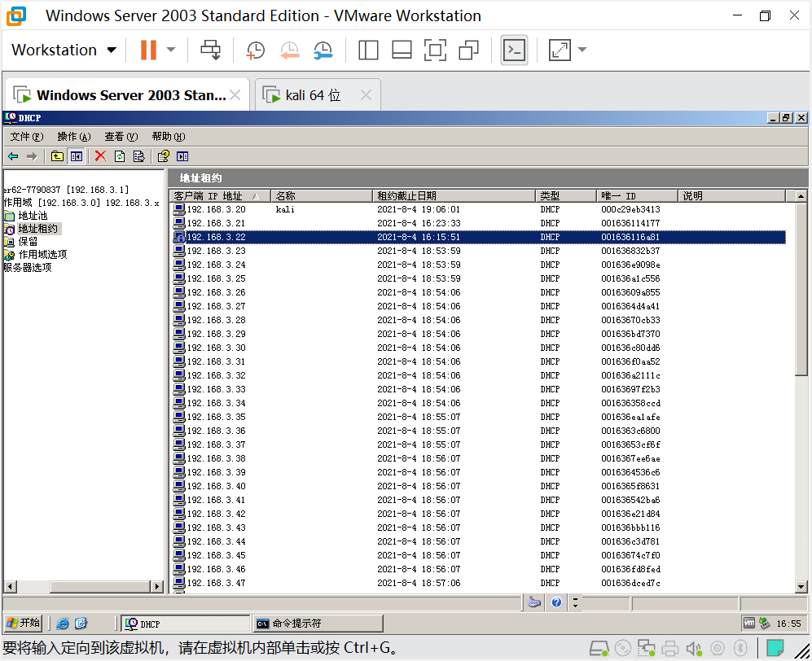Select 服务器选项 in the tree
812x661 pixels.
coord(28,268)
